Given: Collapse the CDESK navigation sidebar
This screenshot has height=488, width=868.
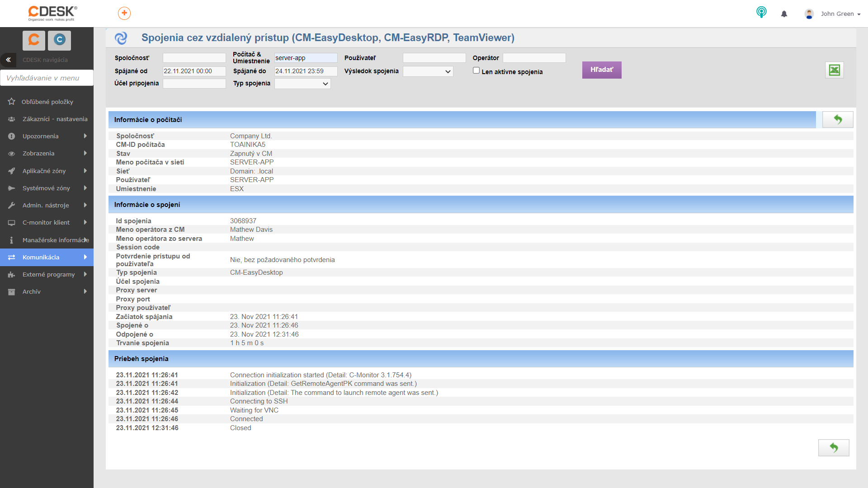Looking at the screenshot, I should (8, 60).
